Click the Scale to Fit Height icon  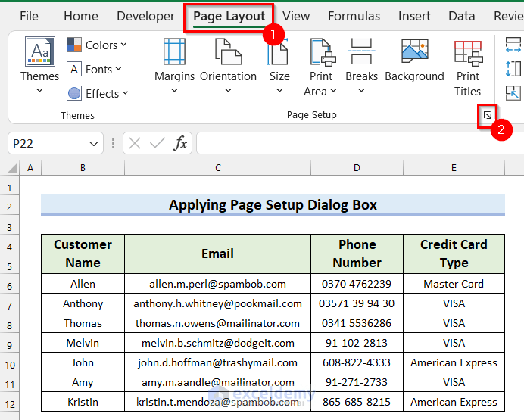[x=513, y=69]
